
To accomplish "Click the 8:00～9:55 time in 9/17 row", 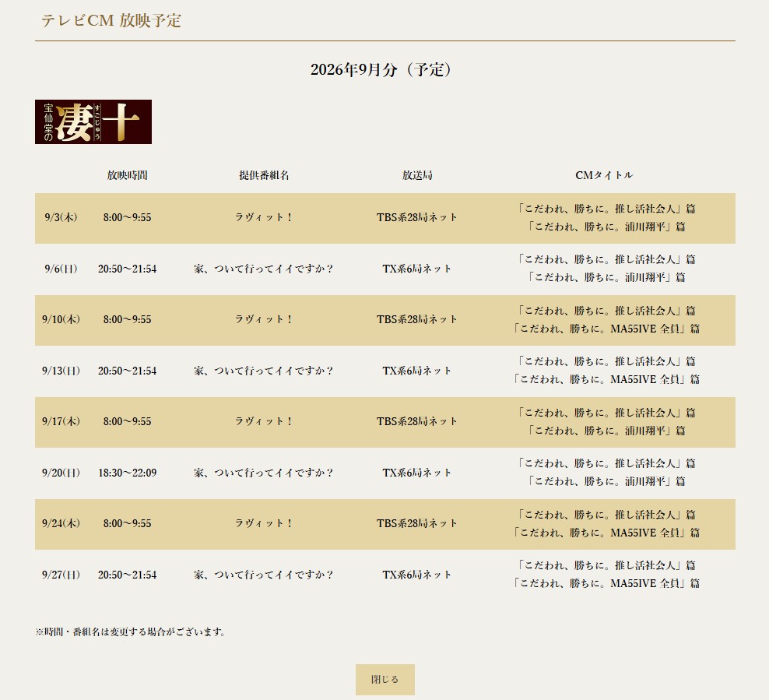I will 128,421.
